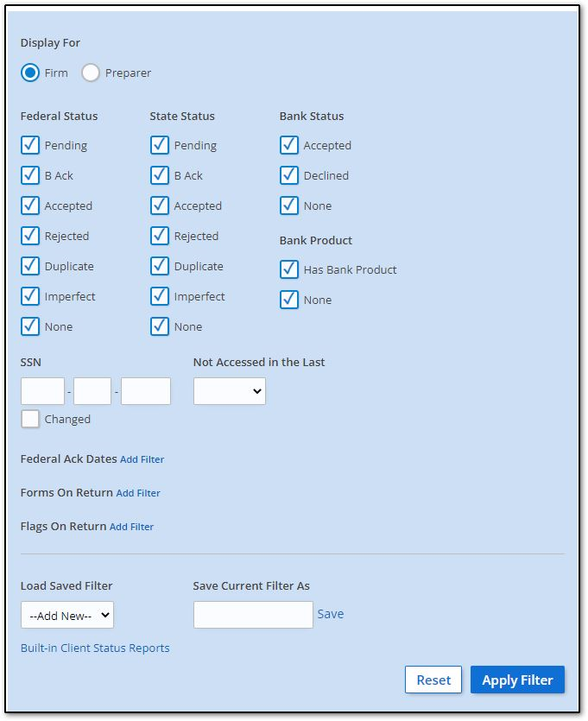Open Built-in Client Status Reports
This screenshot has height=721, width=588.
pyautogui.click(x=95, y=648)
